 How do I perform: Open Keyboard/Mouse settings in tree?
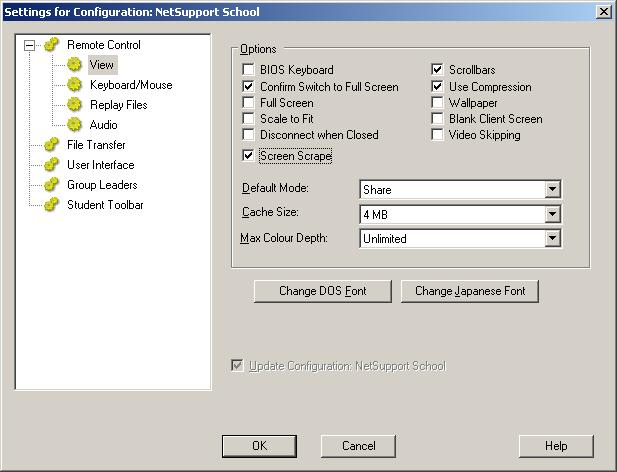131,85
